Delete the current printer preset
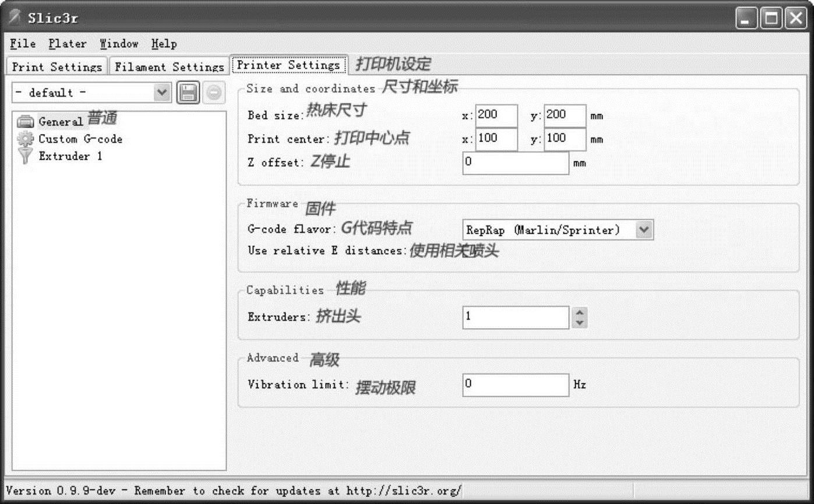The height and width of the screenshot is (504, 814). click(214, 93)
